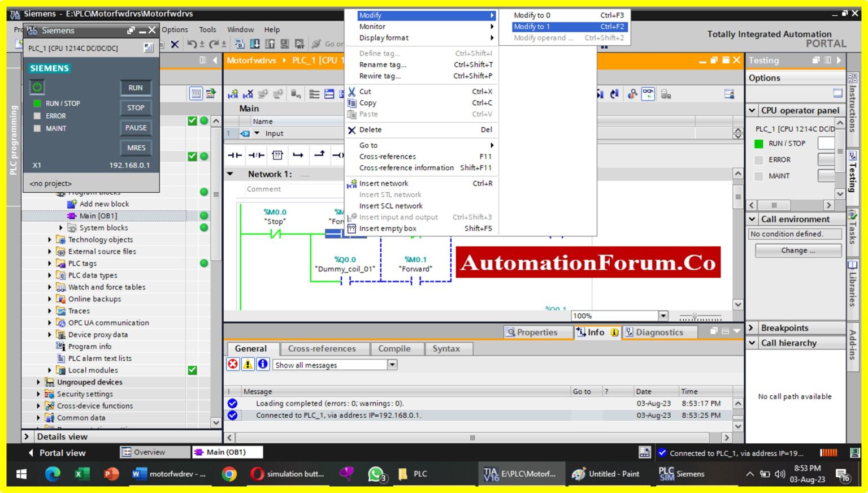Image resolution: width=868 pixels, height=493 pixels.
Task: Click the Monitoring on/off glasses icon
Action: pos(648,93)
